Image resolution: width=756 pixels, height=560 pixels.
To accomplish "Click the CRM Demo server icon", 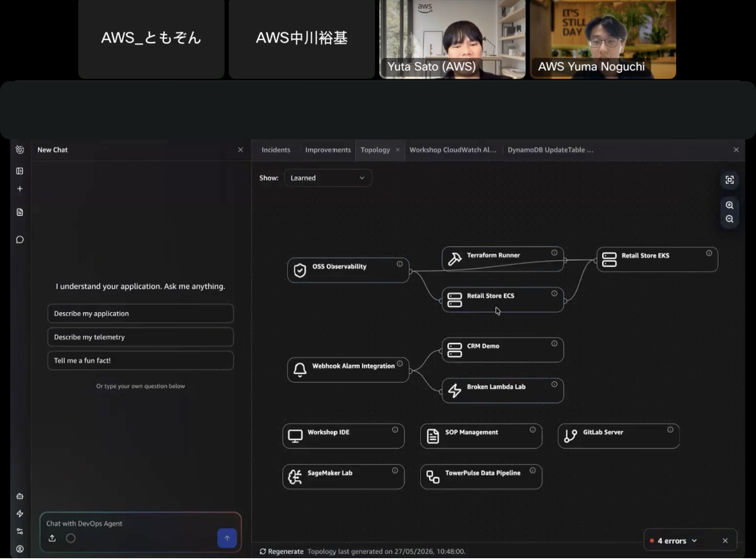I will click(x=455, y=350).
